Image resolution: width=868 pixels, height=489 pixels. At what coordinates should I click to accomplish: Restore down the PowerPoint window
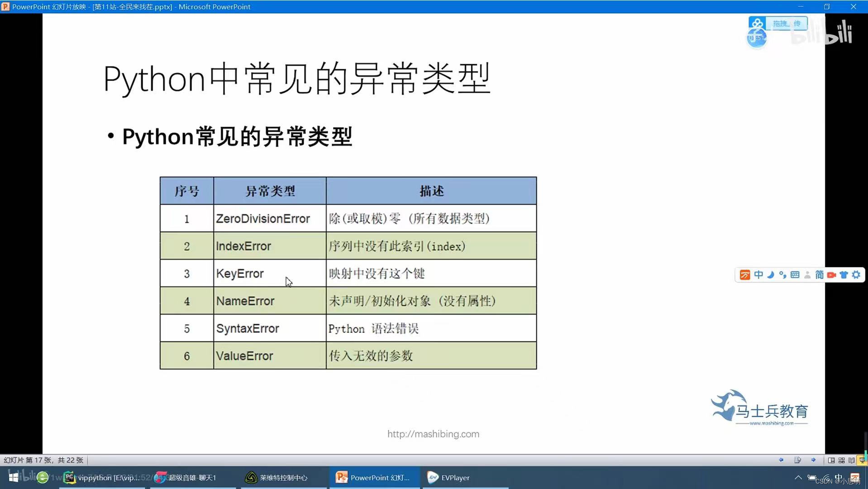[x=827, y=6]
